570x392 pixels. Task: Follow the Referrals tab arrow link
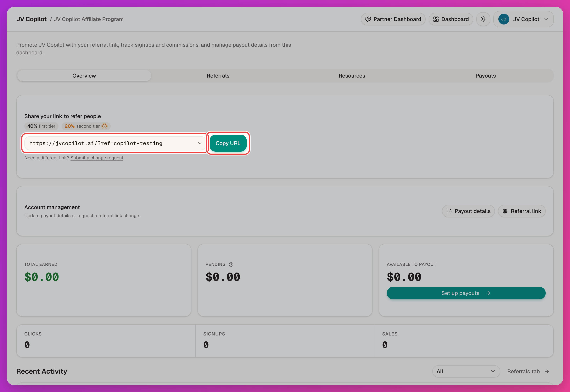[x=528, y=371]
